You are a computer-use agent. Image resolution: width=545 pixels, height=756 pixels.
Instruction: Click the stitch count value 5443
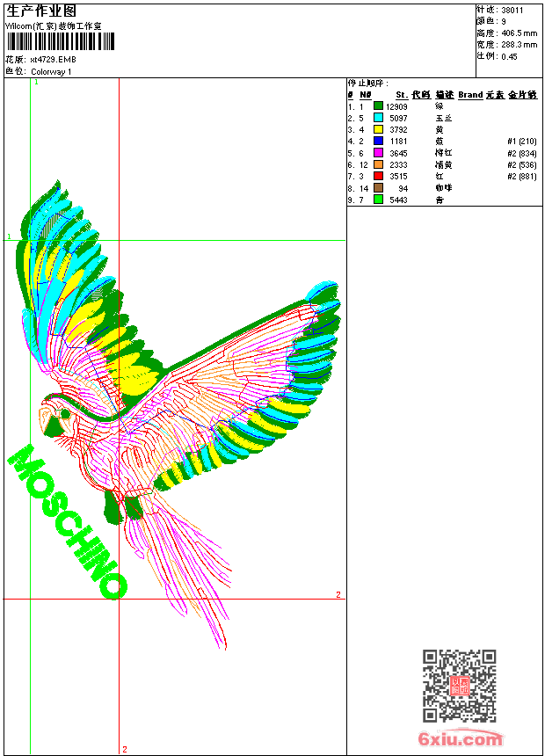tap(398, 200)
